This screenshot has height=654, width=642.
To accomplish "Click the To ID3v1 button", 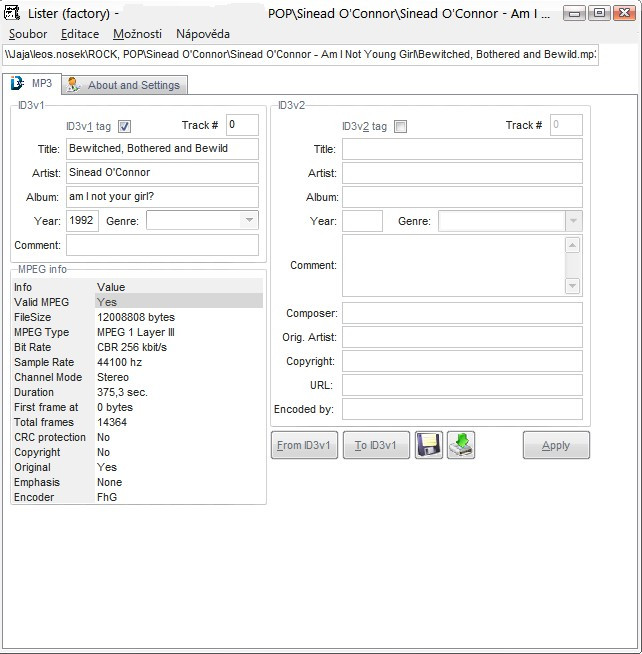I will coord(376,445).
